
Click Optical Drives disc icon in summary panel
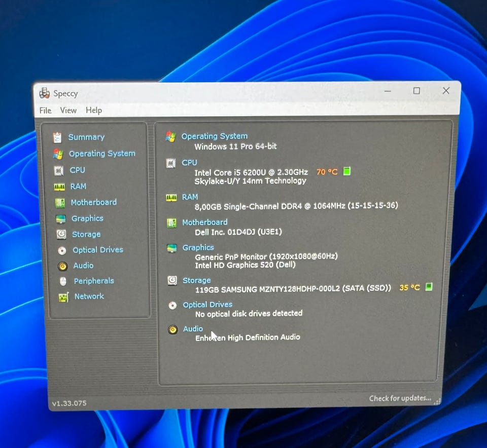(x=172, y=305)
